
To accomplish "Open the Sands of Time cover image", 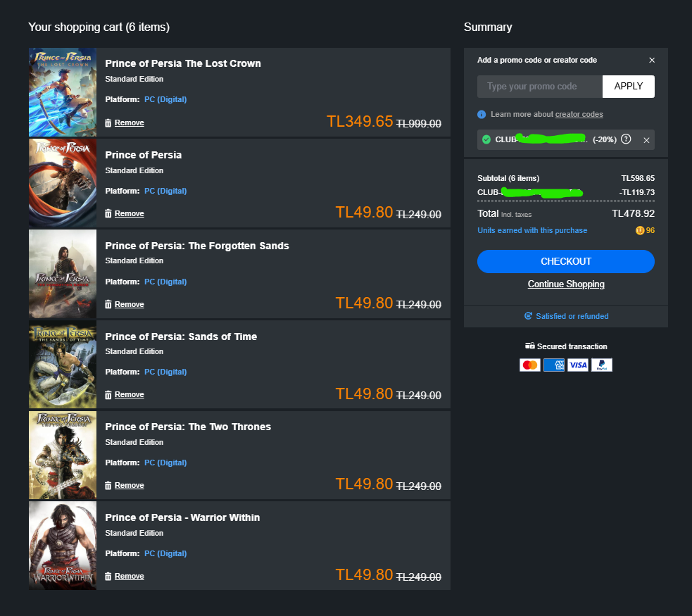I will click(x=63, y=365).
